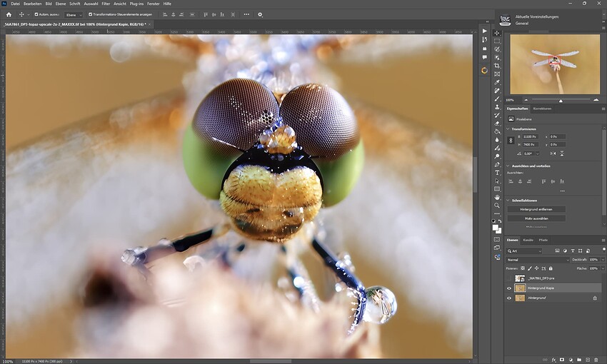Image resolution: width=607 pixels, height=364 pixels.
Task: Open the Fläche fill dropdown arrow
Action: pos(603,268)
